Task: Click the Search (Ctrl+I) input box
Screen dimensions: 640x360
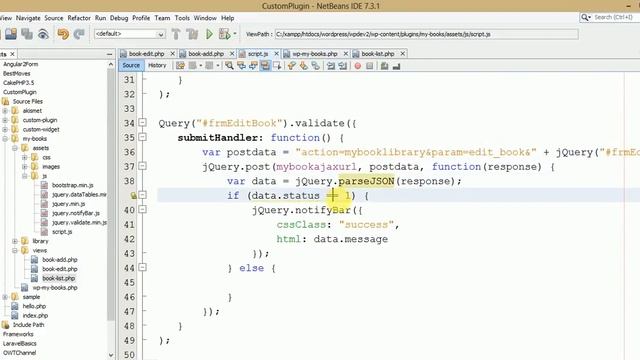Action: 616,17
